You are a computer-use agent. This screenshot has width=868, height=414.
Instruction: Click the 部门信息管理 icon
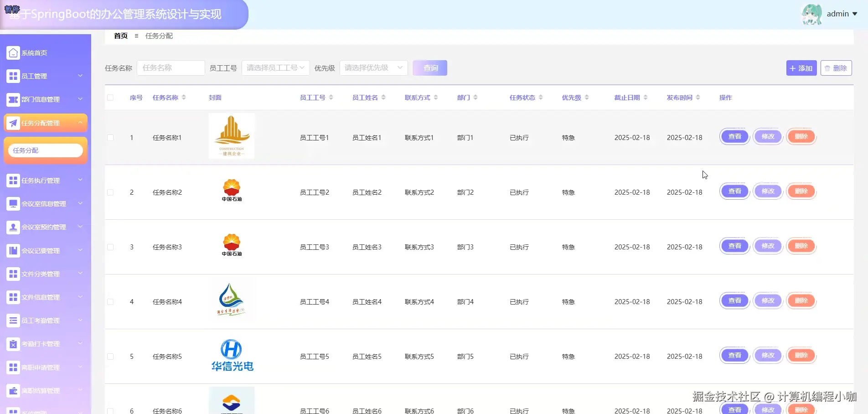[13, 99]
